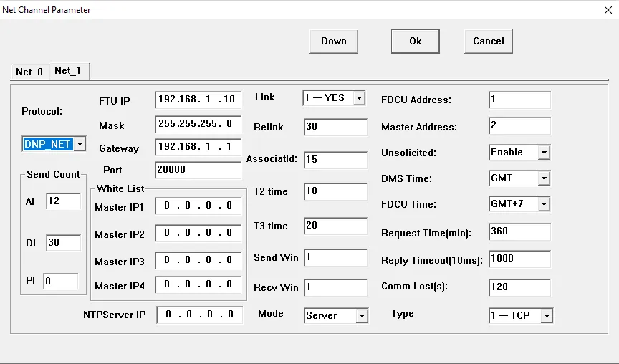Click the T2 time field
The width and height of the screenshot is (619, 364).
335,191
